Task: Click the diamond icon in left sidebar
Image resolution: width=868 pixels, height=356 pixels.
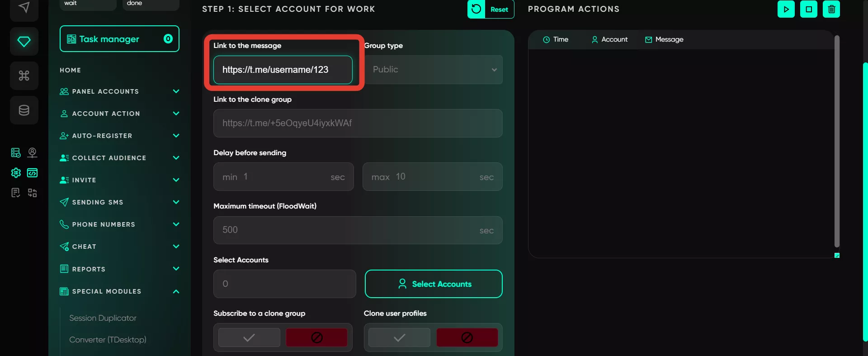Action: click(x=24, y=42)
